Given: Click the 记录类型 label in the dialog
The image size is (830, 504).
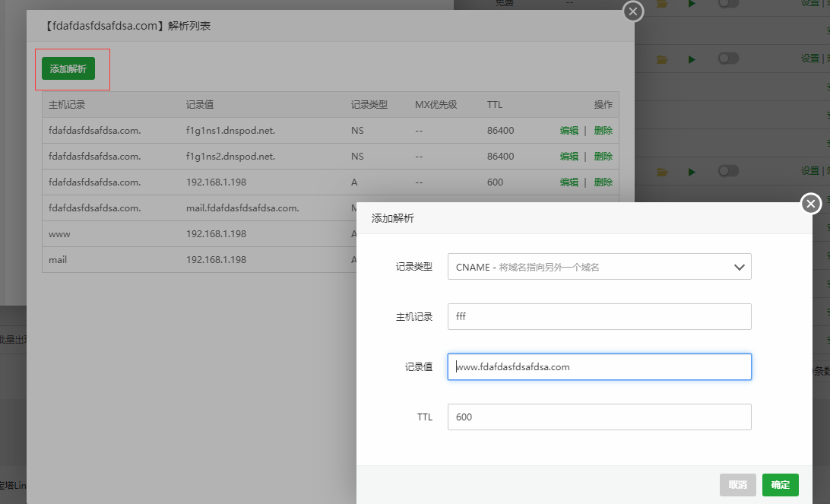Looking at the screenshot, I should pyautogui.click(x=414, y=267).
